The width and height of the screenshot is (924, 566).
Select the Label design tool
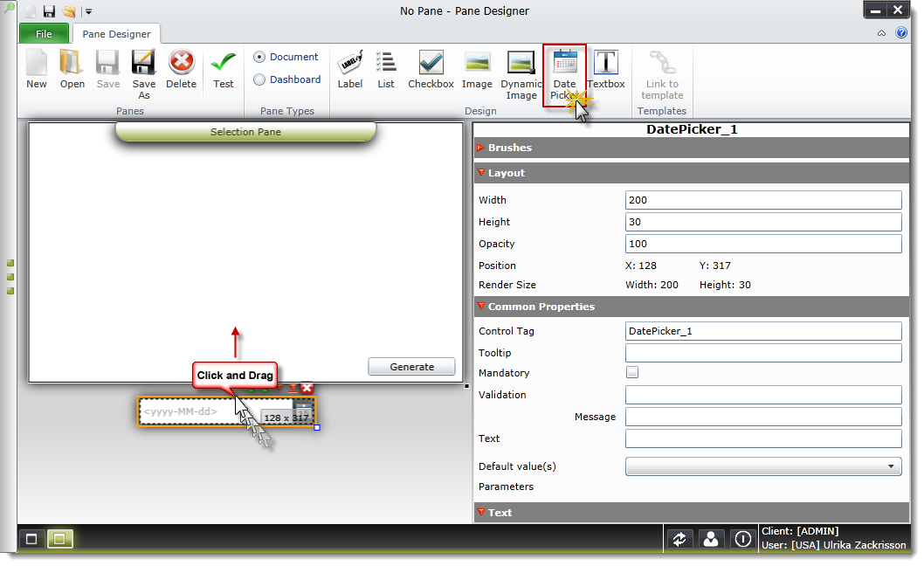(349, 70)
